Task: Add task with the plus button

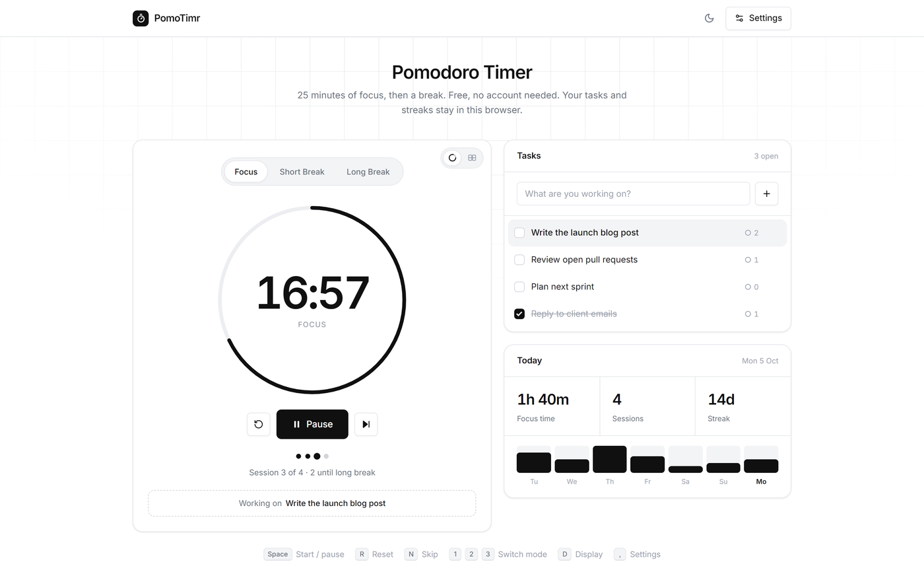Action: [766, 194]
